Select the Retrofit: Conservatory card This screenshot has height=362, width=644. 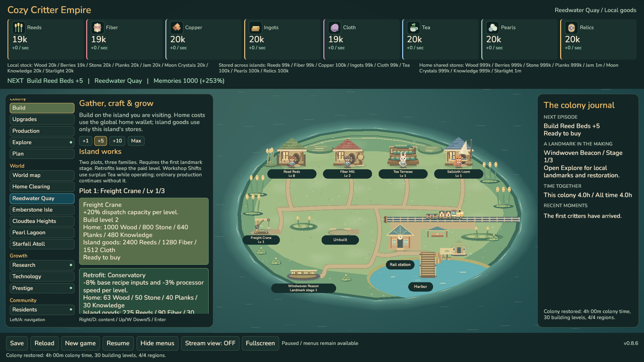pyautogui.click(x=144, y=291)
